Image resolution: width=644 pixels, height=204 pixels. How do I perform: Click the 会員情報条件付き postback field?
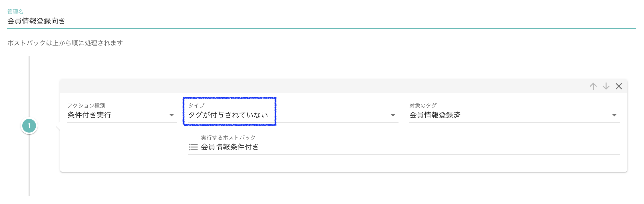pos(230,147)
